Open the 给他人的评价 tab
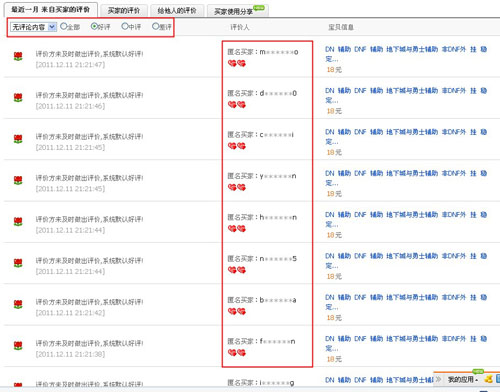The image size is (500, 392). [x=177, y=11]
